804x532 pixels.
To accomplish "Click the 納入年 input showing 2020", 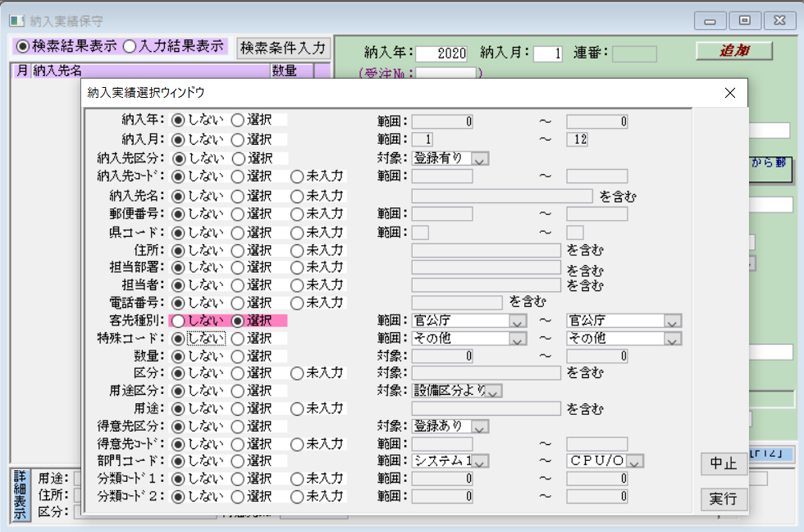I will (441, 54).
